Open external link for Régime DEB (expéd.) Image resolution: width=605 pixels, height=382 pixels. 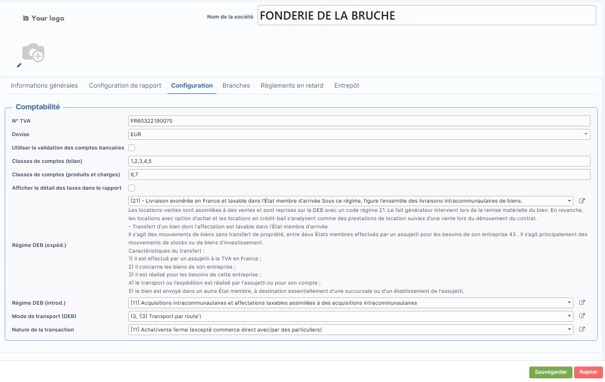click(x=582, y=201)
